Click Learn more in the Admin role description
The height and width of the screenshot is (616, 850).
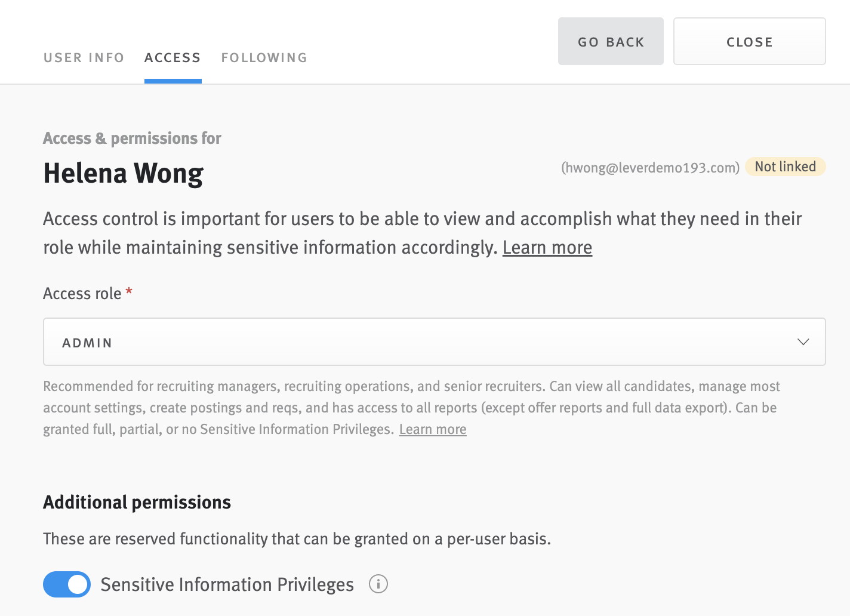(x=432, y=429)
